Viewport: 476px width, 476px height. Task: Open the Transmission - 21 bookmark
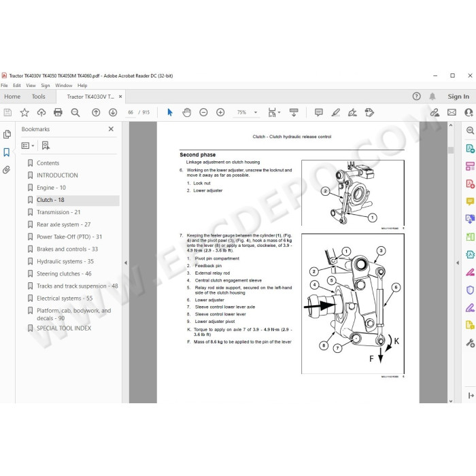point(58,212)
